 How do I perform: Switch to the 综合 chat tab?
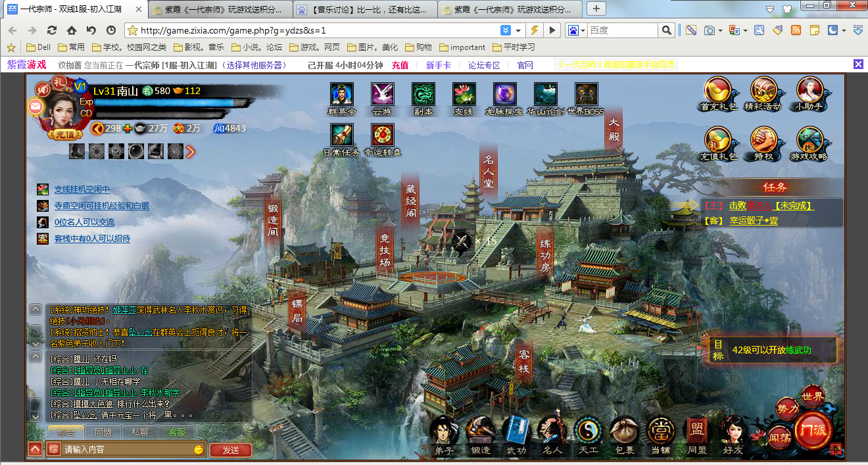(66, 432)
